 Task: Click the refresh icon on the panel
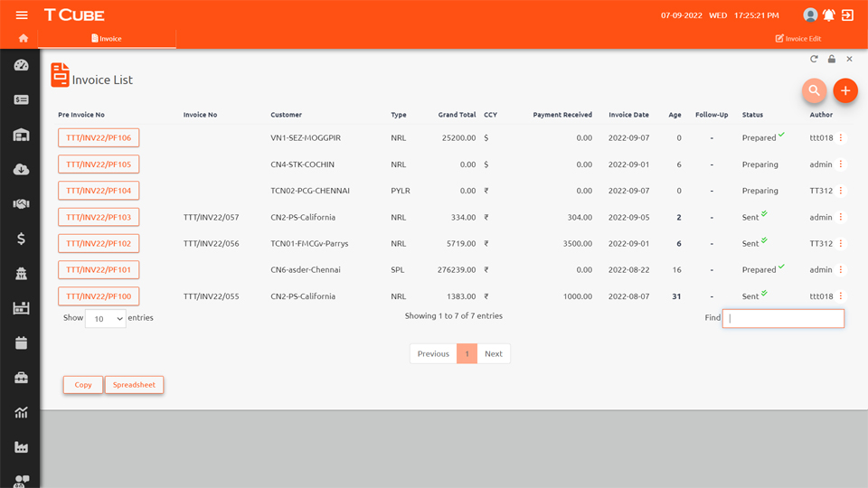coord(814,59)
